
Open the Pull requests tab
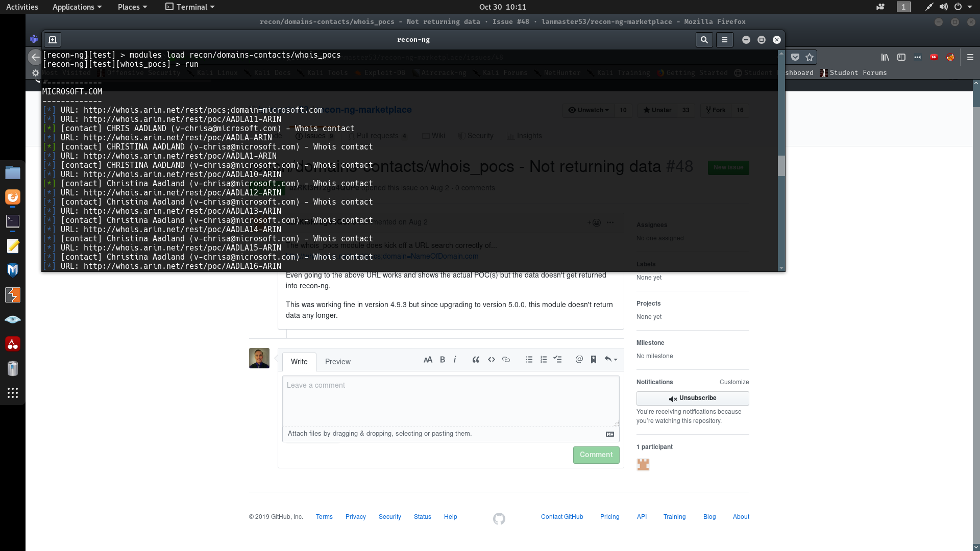click(x=378, y=136)
